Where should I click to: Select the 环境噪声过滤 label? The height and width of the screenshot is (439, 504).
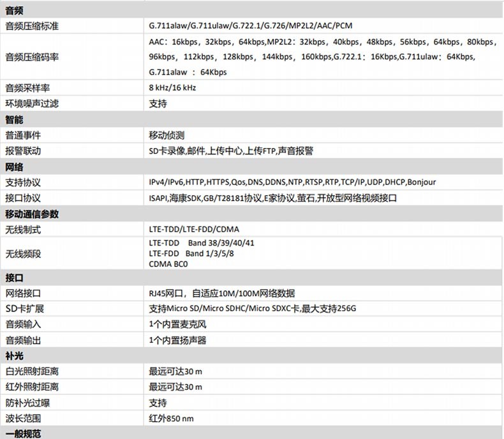click(32, 103)
